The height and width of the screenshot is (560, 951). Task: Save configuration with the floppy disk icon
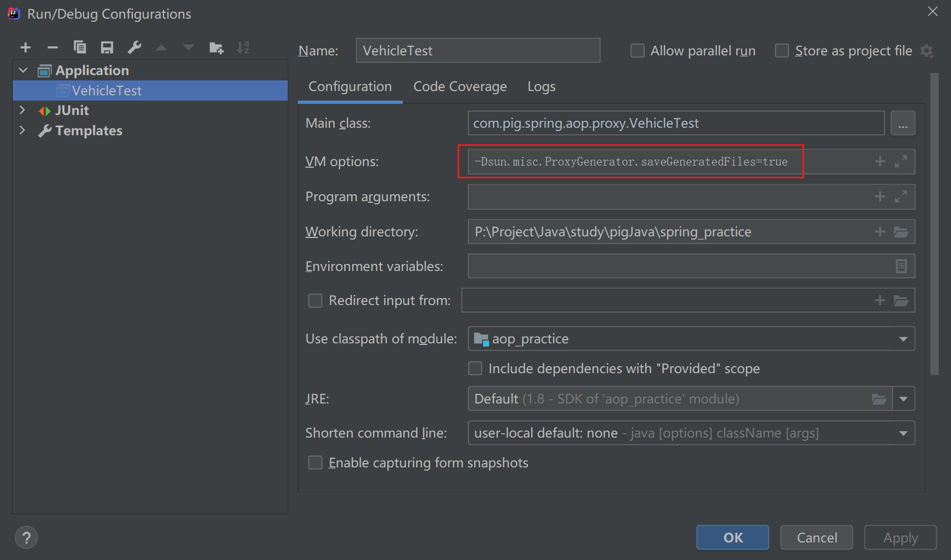(x=107, y=48)
